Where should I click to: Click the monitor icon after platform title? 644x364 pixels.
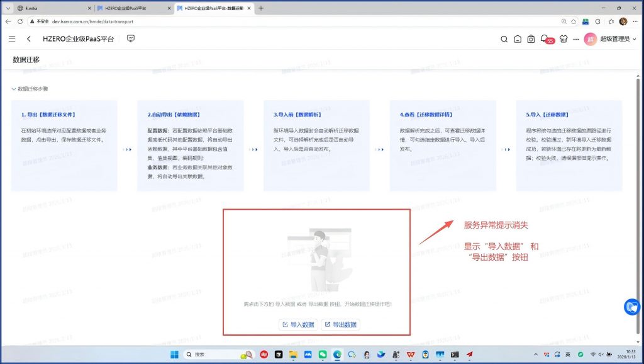[x=131, y=39]
